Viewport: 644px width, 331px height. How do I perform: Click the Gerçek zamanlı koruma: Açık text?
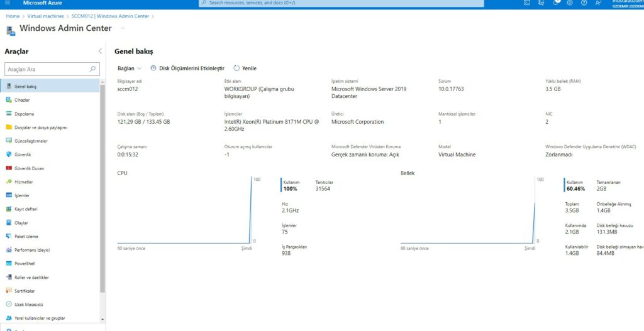point(365,155)
